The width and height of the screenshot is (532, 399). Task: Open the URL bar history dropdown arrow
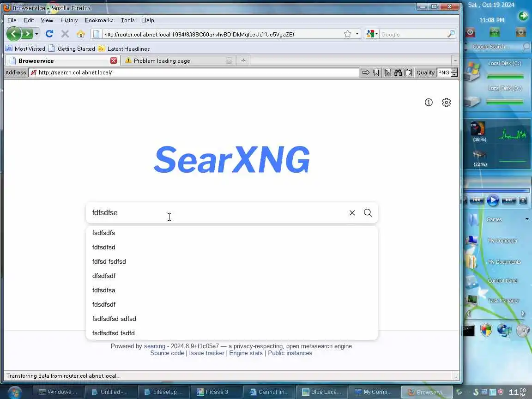tap(357, 34)
